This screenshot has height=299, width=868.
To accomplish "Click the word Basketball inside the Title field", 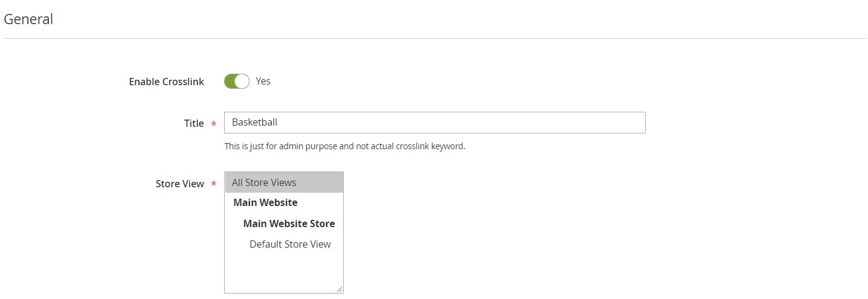I will [x=254, y=122].
